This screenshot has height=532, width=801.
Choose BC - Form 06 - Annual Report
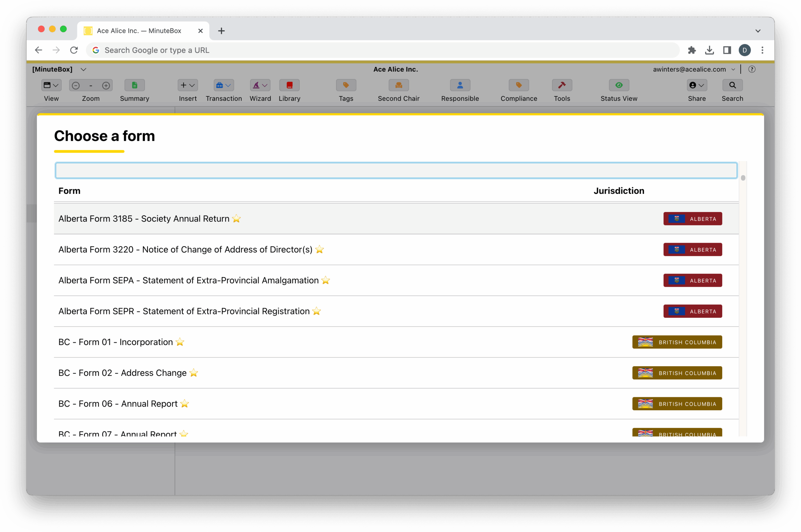(118, 404)
